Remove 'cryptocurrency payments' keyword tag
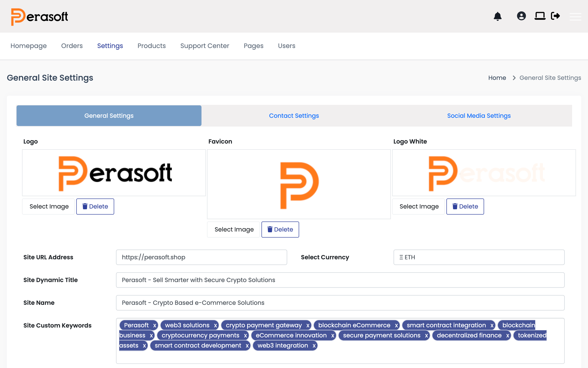 (x=245, y=335)
